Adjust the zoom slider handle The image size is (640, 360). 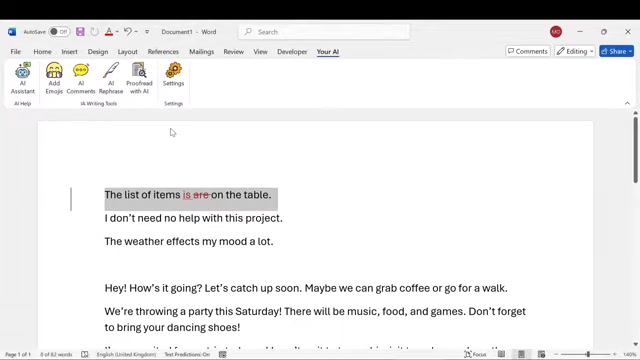tap(588, 354)
